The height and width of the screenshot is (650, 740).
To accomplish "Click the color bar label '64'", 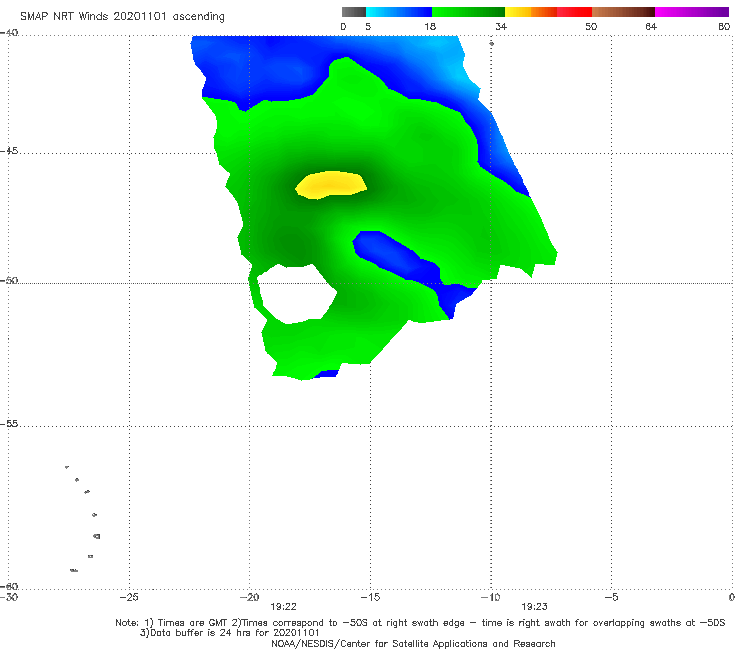I will pos(651,26).
